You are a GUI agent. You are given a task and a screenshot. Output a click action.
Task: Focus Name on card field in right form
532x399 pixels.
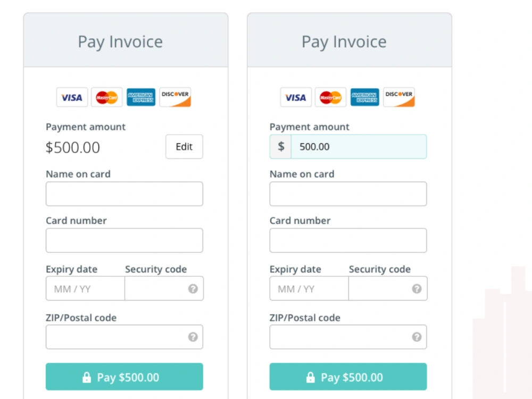coord(348,194)
